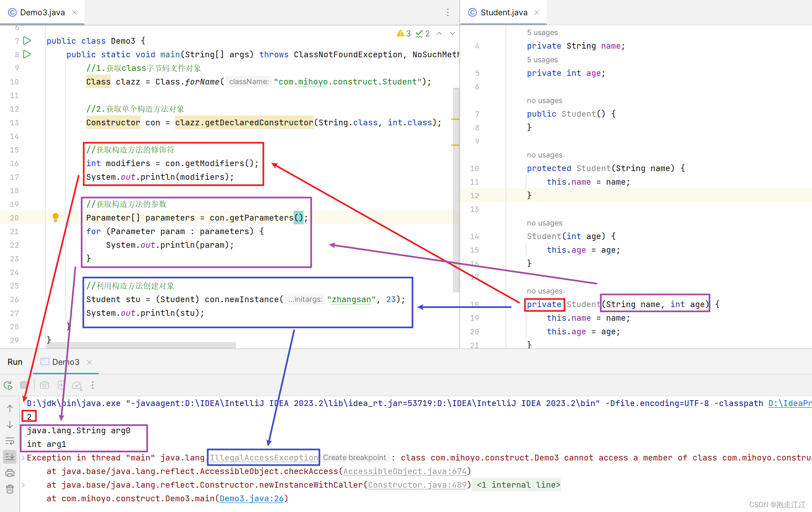Open more options in the run toolbar
The width and height of the screenshot is (812, 512).
pyautogui.click(x=93, y=385)
